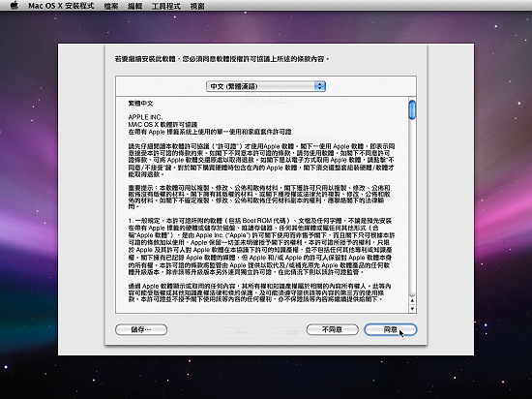Click the 繁體中文 heading in license text
The width and height of the screenshot is (532, 399).
click(x=140, y=104)
